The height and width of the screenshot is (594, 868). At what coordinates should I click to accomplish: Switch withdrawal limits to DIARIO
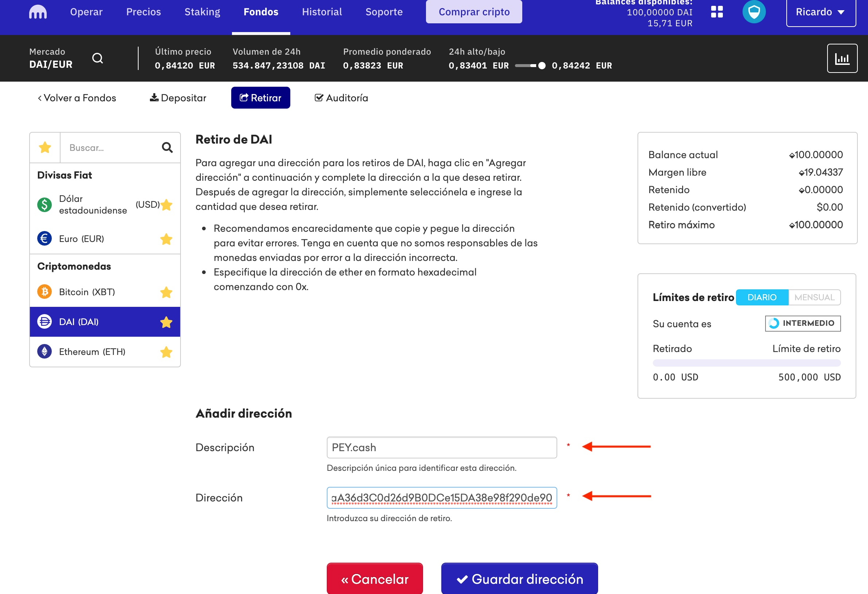[x=762, y=297]
